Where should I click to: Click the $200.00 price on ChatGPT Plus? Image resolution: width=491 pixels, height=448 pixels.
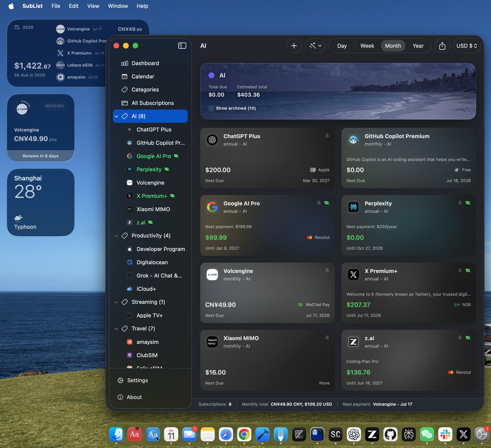pyautogui.click(x=218, y=170)
